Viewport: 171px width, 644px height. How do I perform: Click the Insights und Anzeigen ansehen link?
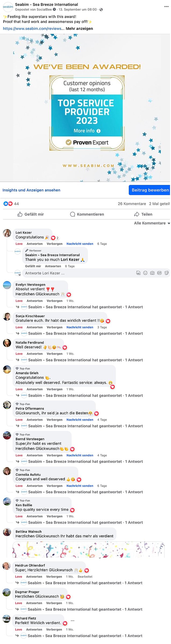pyautogui.click(x=31, y=190)
